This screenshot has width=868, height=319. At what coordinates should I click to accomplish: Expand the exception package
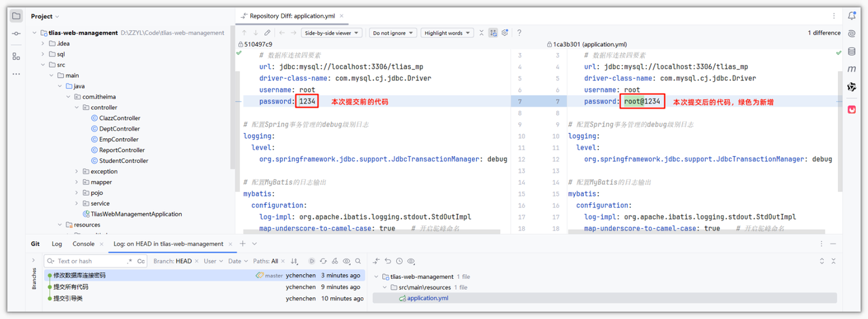coord(77,172)
